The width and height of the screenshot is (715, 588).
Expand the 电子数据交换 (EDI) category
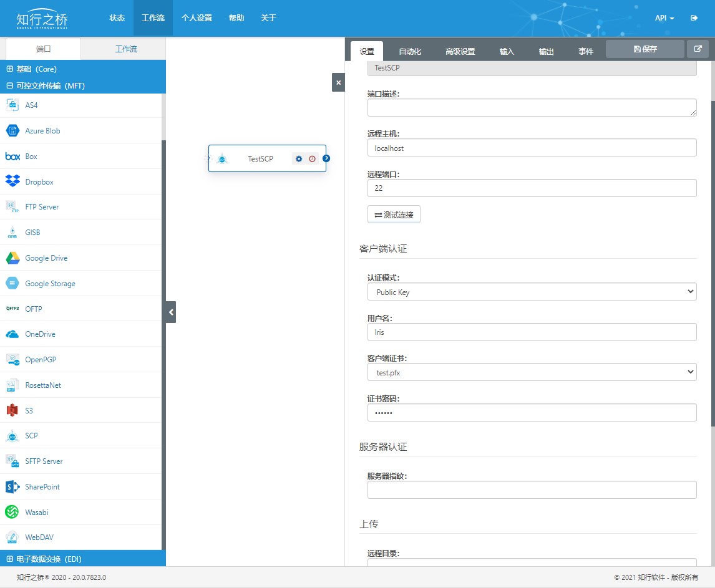83,559
